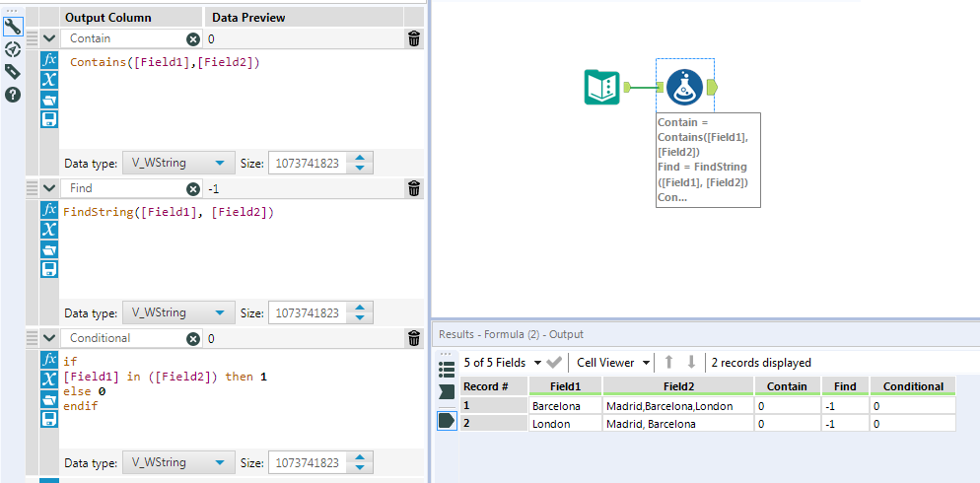Screen dimensions: 980x483
Task: Save the Find expression with disk icon
Action: click(x=49, y=269)
